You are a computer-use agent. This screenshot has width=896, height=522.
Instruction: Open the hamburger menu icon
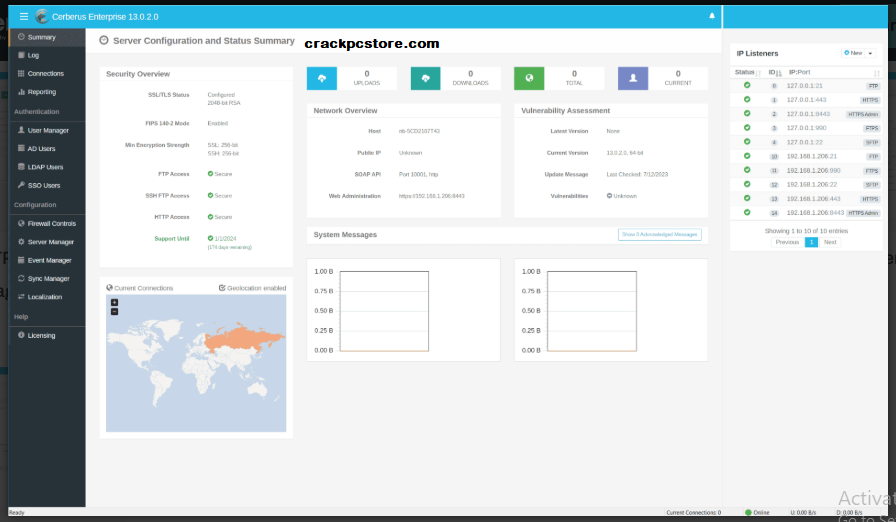click(23, 17)
